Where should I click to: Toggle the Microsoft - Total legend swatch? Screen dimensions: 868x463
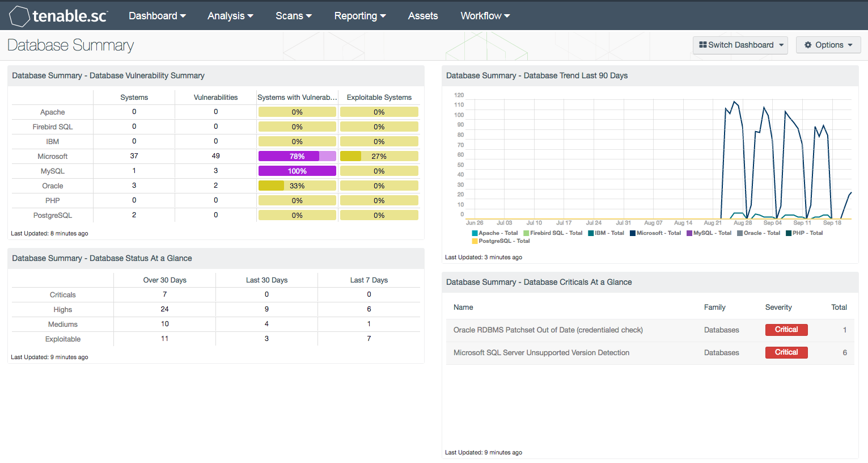[633, 233]
